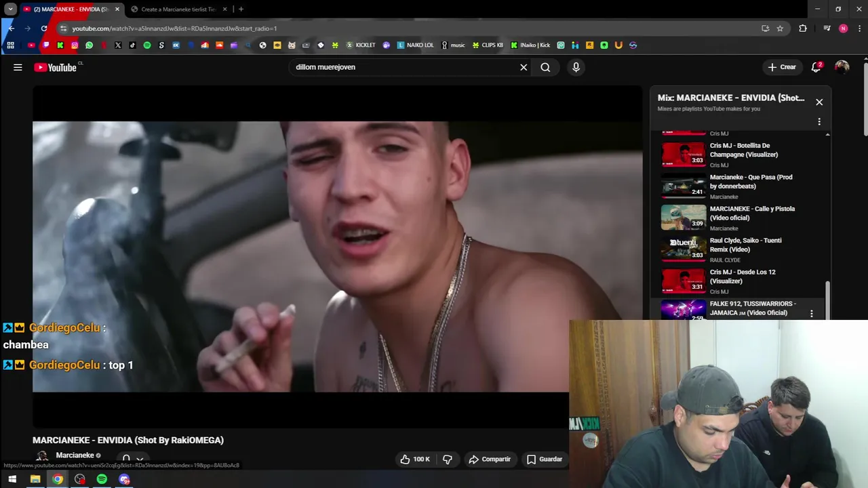Click playlist scrollbar up arrow

(827, 135)
